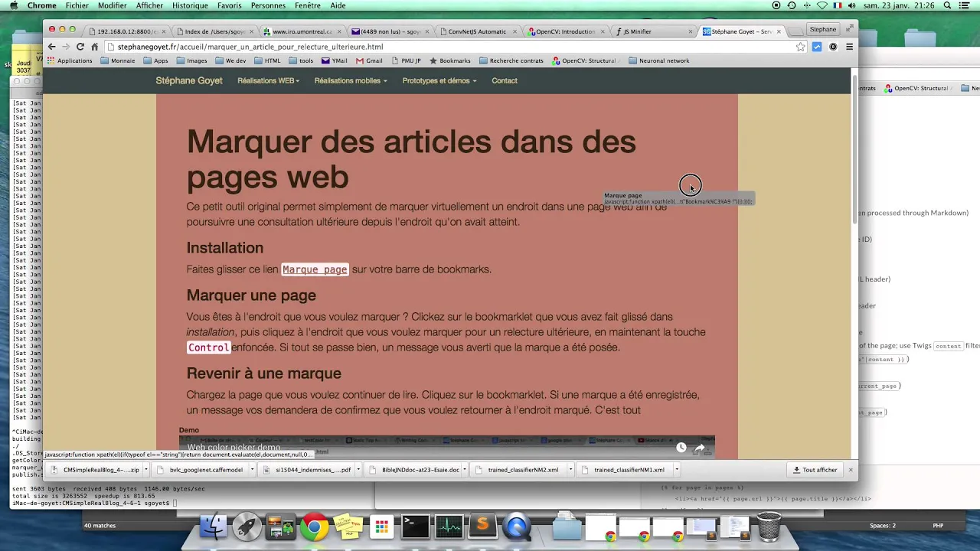
Task: Expand the Prototypes et démos navbar dropdown
Action: coord(439,80)
